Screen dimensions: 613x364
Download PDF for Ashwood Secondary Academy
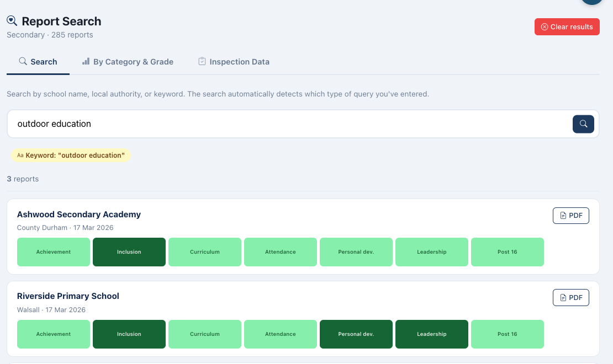coord(571,216)
